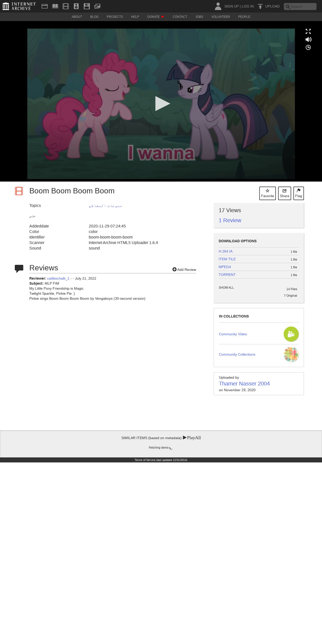Screen dimensions: 322x644
Task: Open the JOBS menu item
Action: pos(199,17)
